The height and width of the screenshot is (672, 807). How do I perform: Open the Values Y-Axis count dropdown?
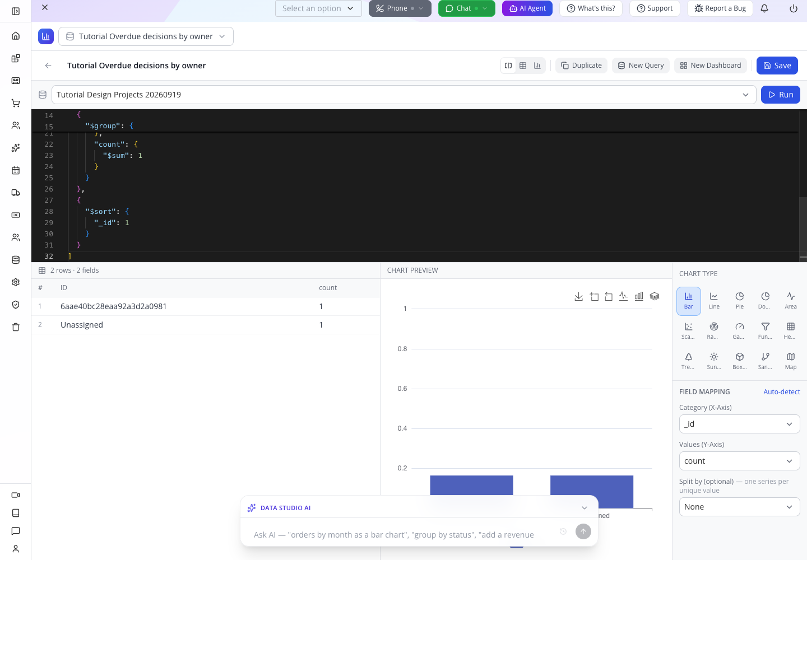click(739, 461)
